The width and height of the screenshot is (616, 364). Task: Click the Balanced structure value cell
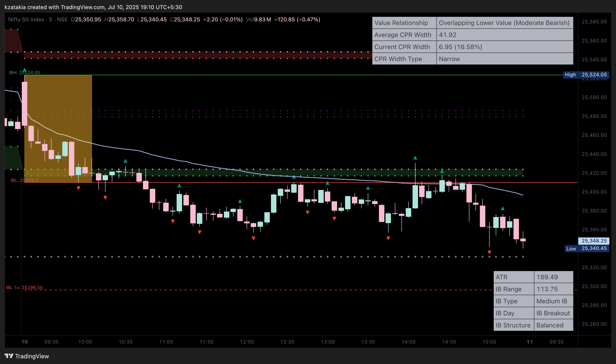pos(554,325)
